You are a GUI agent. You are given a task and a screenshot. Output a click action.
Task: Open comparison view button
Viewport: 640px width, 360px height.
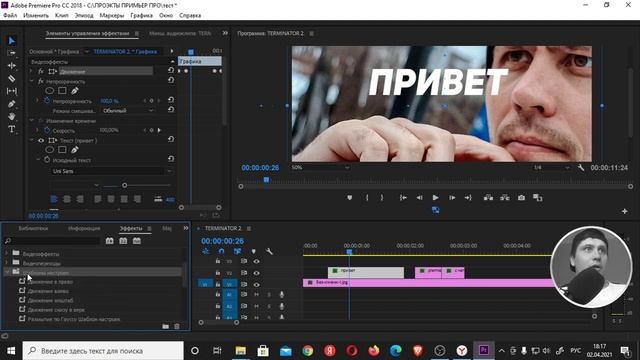(538, 198)
